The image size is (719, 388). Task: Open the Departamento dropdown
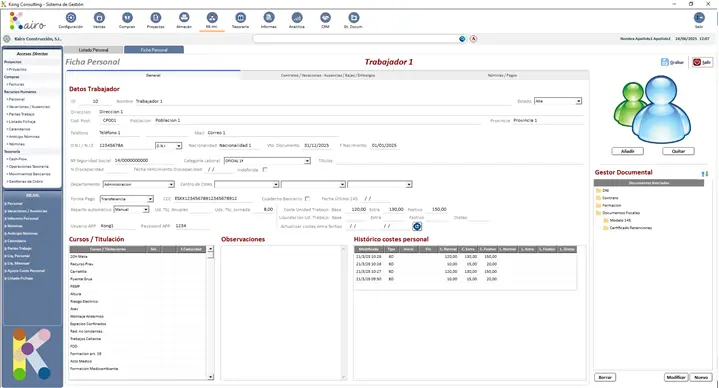pos(138,184)
